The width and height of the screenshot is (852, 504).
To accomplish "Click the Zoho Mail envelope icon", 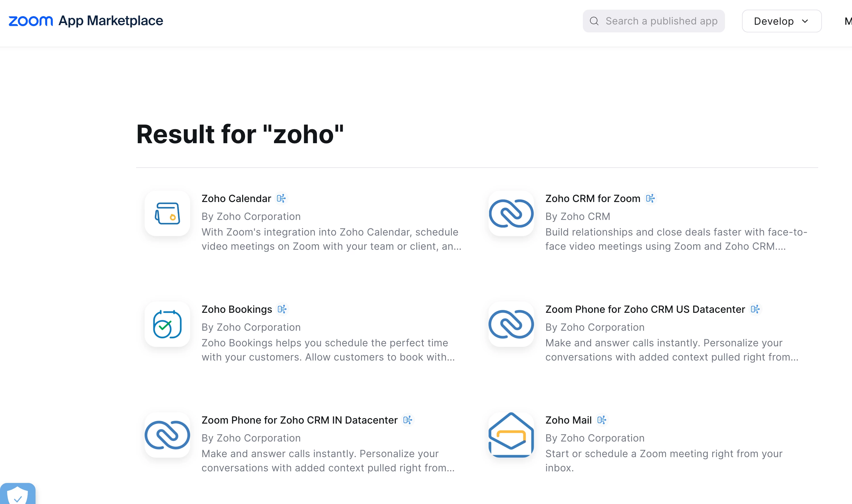I will (x=511, y=435).
